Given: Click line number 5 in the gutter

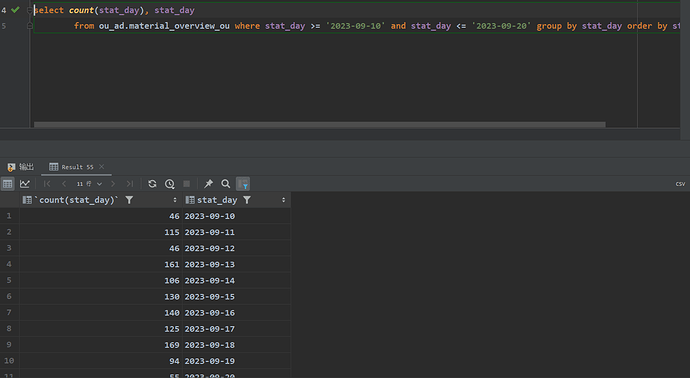Looking at the screenshot, I should 4,26.
